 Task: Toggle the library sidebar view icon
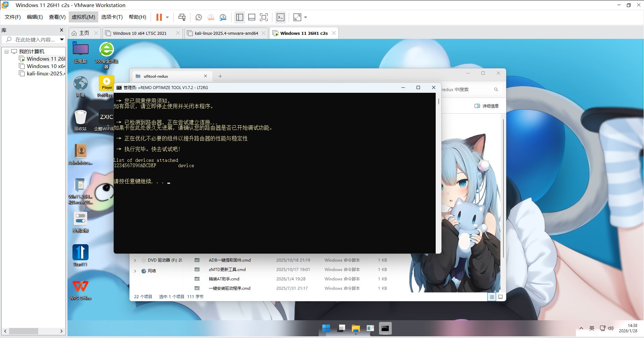[239, 17]
